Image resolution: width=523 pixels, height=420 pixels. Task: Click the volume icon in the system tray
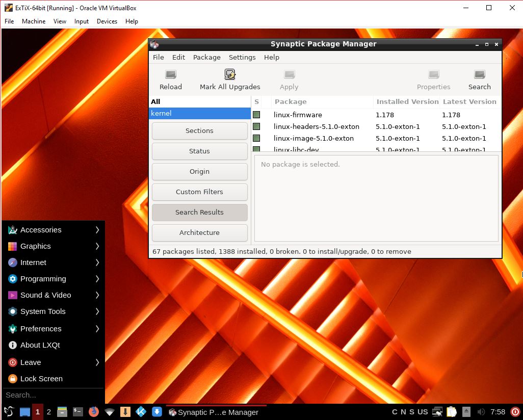[x=481, y=412]
